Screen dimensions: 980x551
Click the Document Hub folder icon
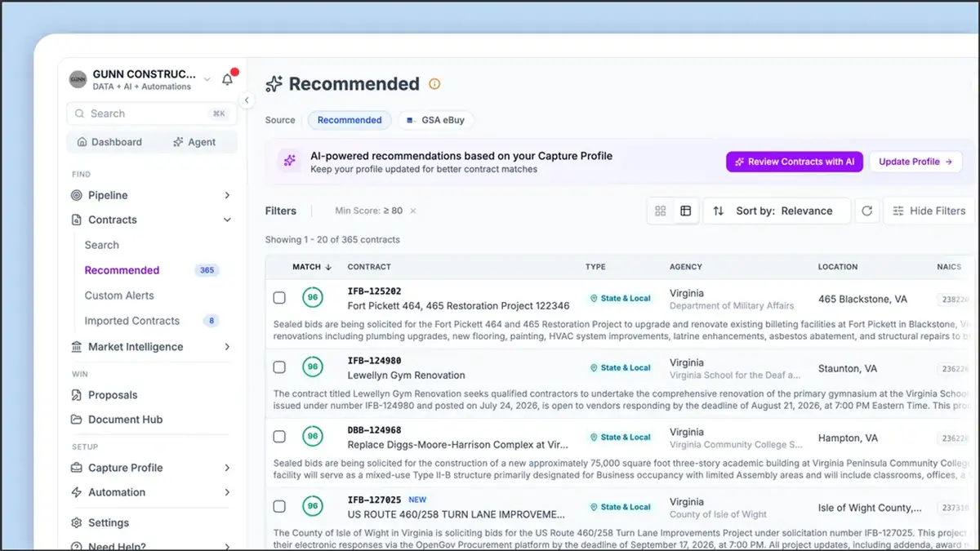(x=77, y=420)
